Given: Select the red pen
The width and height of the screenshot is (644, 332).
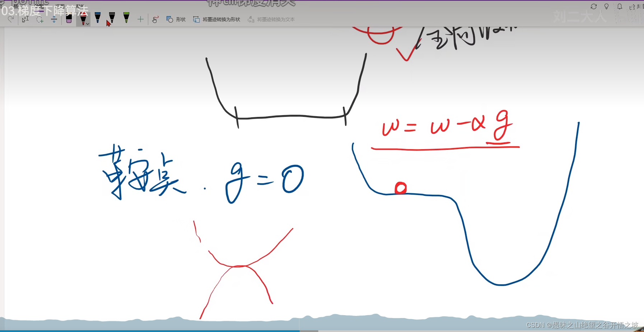Looking at the screenshot, I should point(83,18).
